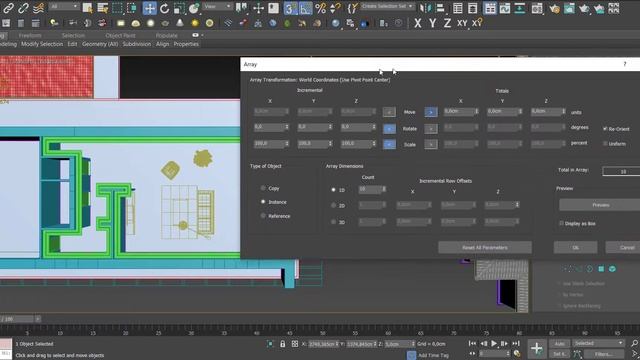Open View reference coordinate dropdown
This screenshot has height=360, width=640.
click(218, 7)
